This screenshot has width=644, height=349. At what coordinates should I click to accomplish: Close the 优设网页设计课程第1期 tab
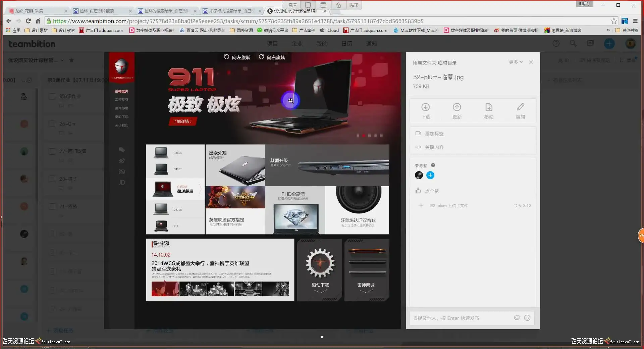pyautogui.click(x=324, y=11)
